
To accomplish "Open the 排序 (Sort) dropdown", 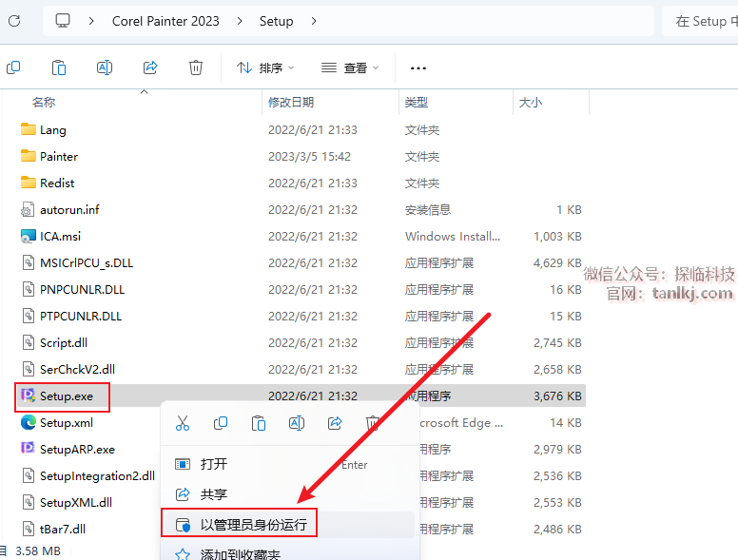I will click(265, 68).
